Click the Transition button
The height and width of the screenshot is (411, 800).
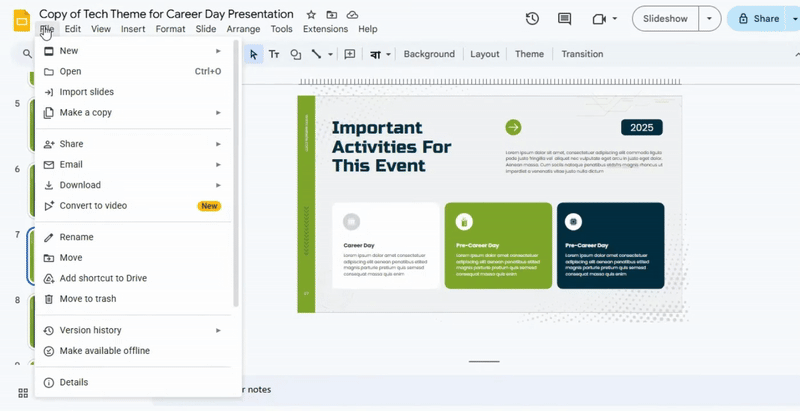tap(582, 54)
